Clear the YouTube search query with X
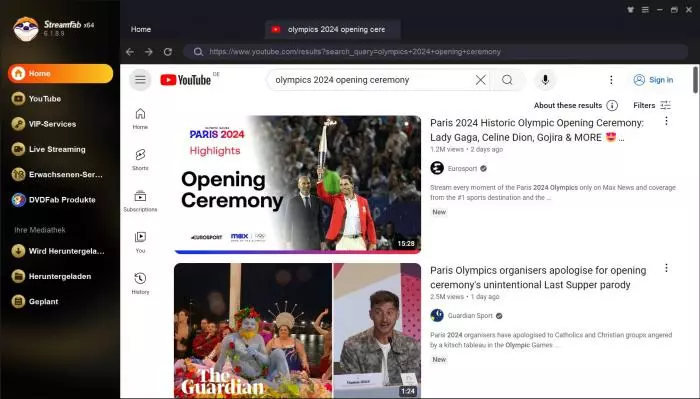 pos(481,80)
